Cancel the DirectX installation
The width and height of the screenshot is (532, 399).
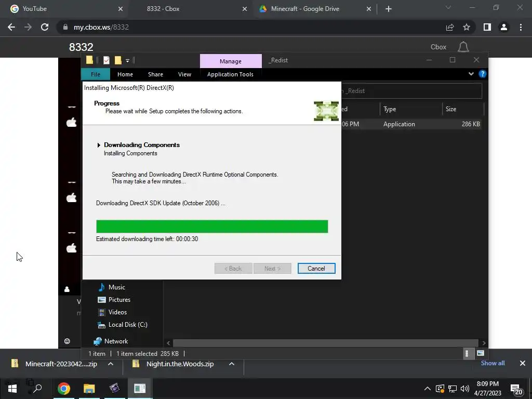316,269
